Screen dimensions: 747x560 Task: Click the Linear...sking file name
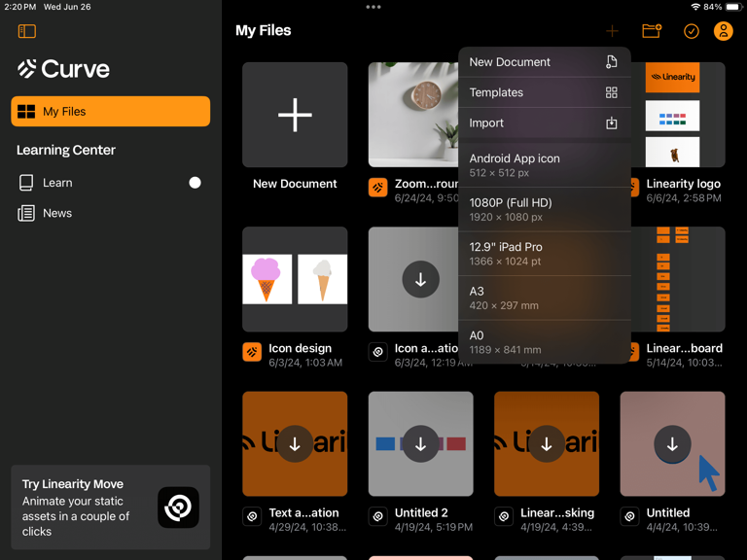pyautogui.click(x=557, y=513)
